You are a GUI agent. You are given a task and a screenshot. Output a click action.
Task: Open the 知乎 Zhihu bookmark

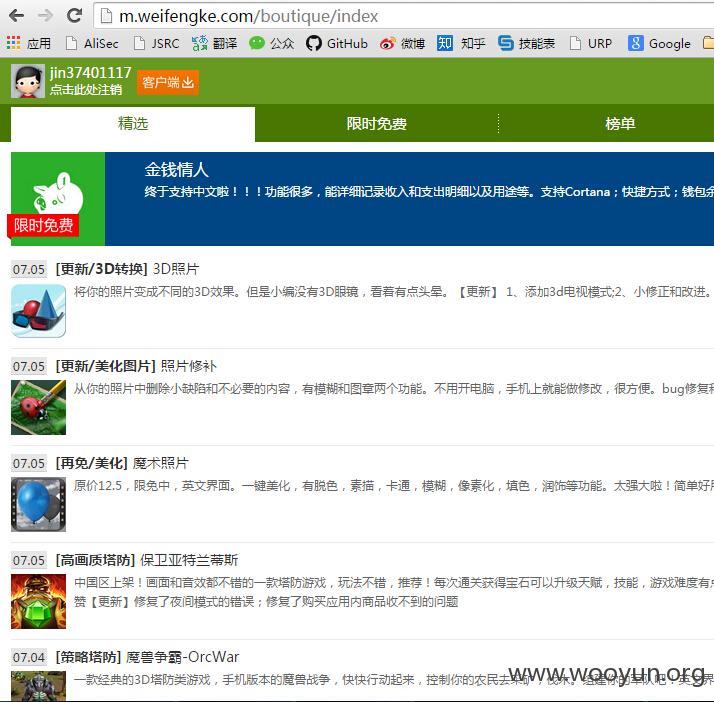(x=461, y=43)
